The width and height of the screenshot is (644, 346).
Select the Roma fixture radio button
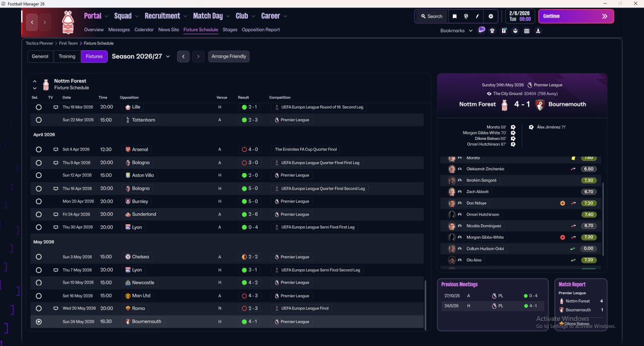tap(39, 308)
